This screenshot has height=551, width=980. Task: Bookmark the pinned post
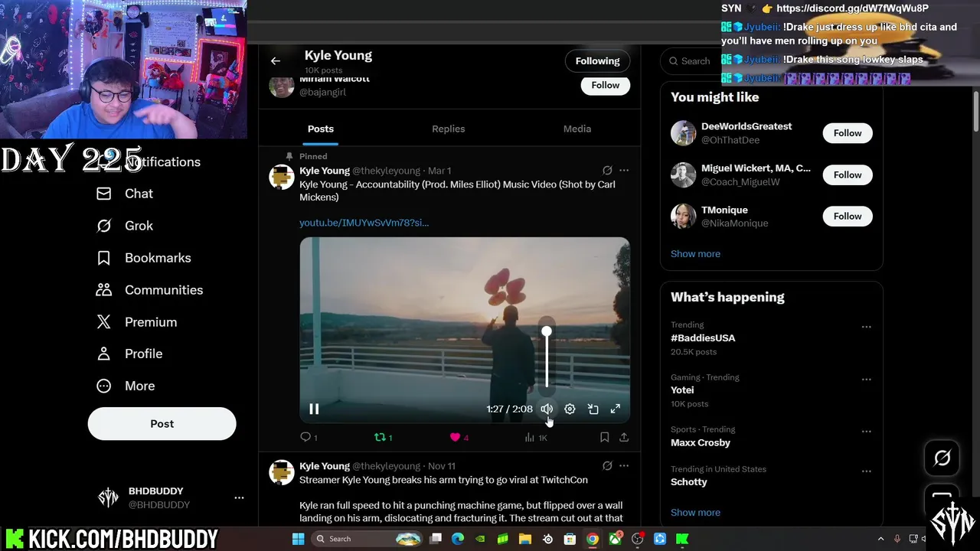[604, 437]
